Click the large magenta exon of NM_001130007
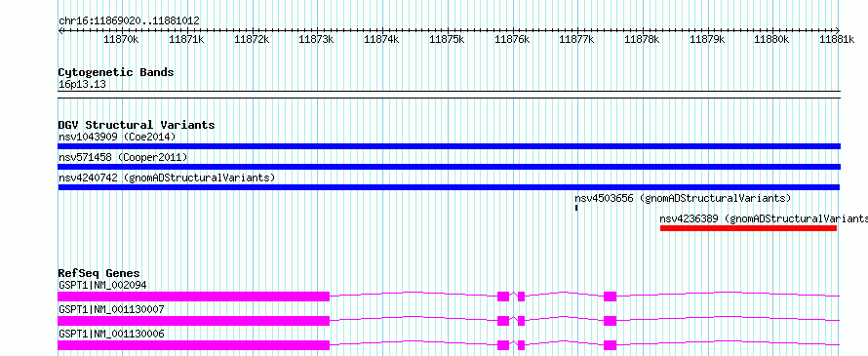Viewport: 868px width, 356px height. (x=194, y=321)
